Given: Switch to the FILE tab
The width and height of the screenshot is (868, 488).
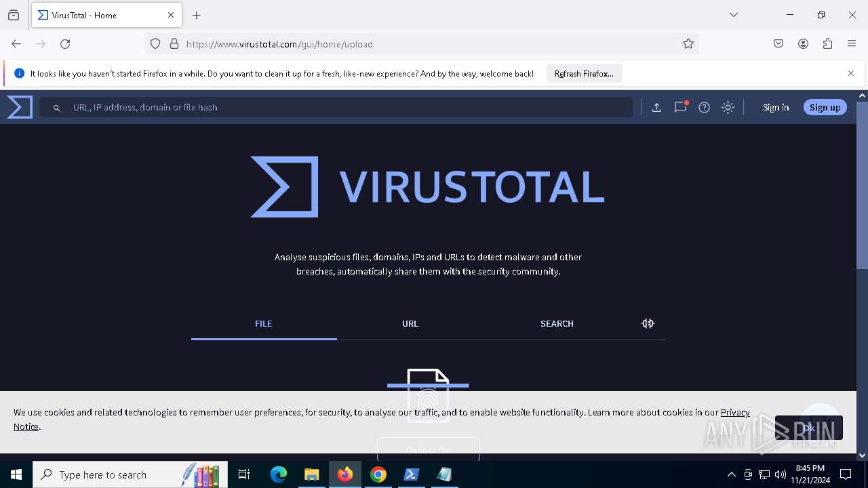Looking at the screenshot, I should (264, 323).
